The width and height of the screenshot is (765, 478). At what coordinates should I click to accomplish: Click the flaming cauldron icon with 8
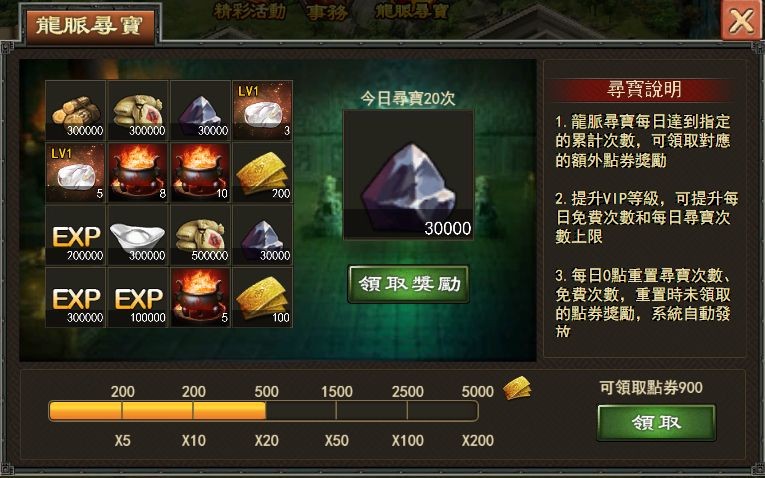click(x=138, y=173)
